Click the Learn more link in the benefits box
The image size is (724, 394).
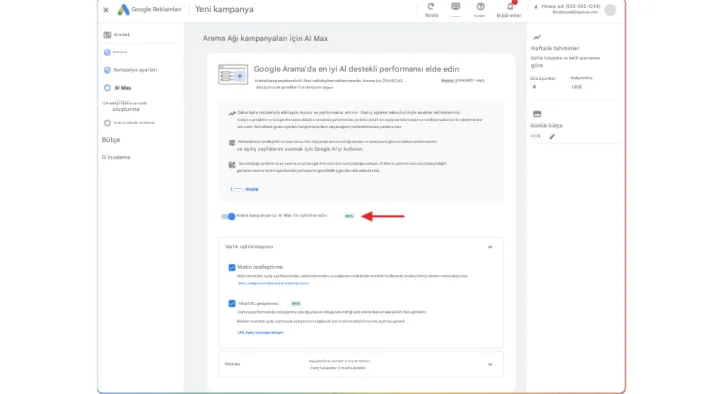pyautogui.click(x=244, y=189)
